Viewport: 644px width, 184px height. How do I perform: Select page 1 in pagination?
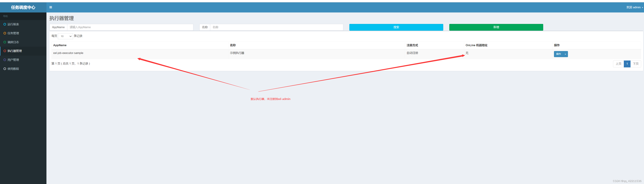(627, 64)
